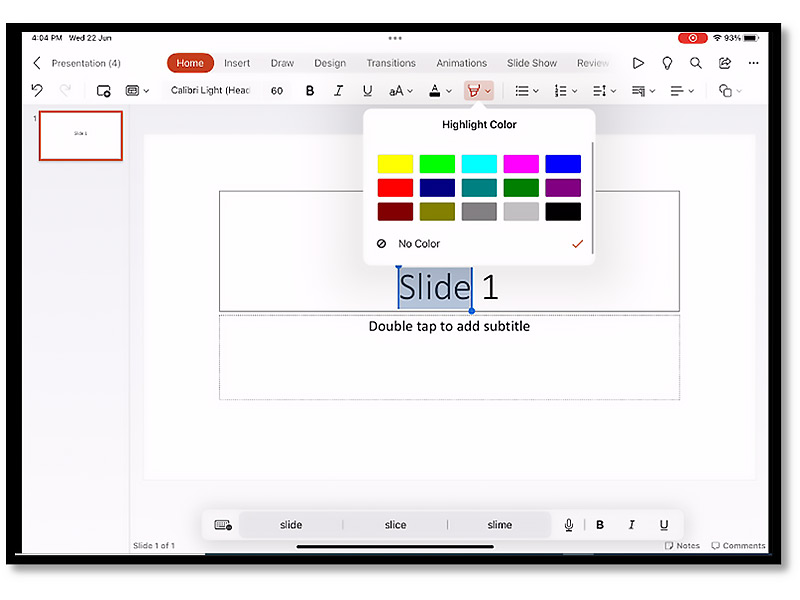This screenshot has height=600, width=800.
Task: Open the shapes dropdown in the toolbar
Action: 730,91
